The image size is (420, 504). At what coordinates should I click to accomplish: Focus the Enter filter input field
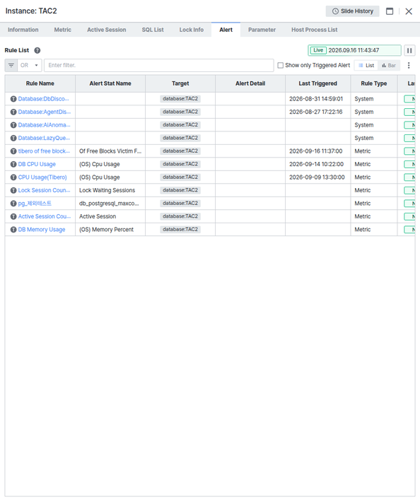pyautogui.click(x=159, y=65)
